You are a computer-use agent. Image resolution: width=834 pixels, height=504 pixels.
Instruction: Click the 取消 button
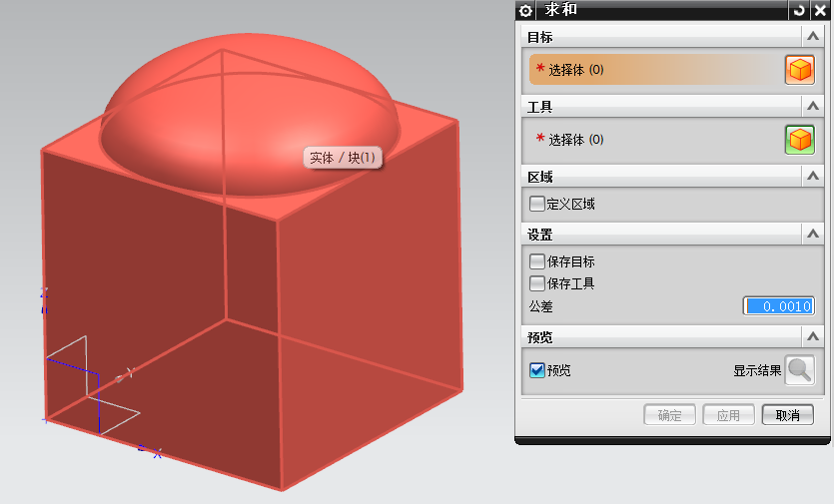[x=788, y=415]
